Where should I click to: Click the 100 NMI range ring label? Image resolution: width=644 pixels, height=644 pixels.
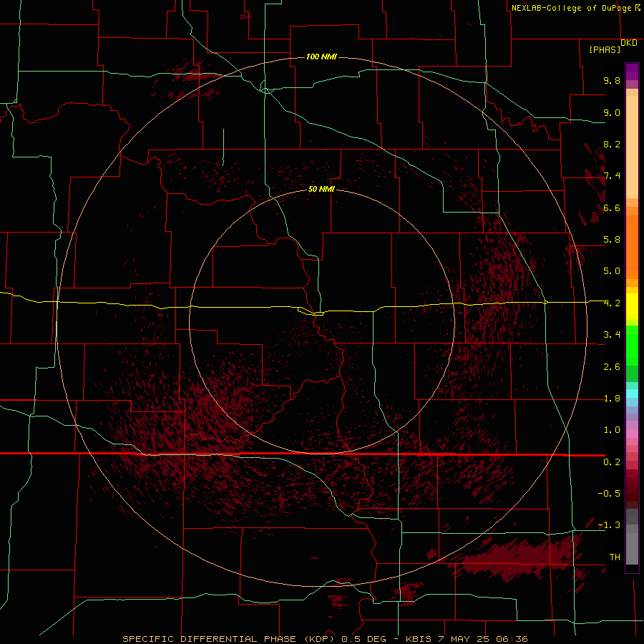[x=321, y=57]
